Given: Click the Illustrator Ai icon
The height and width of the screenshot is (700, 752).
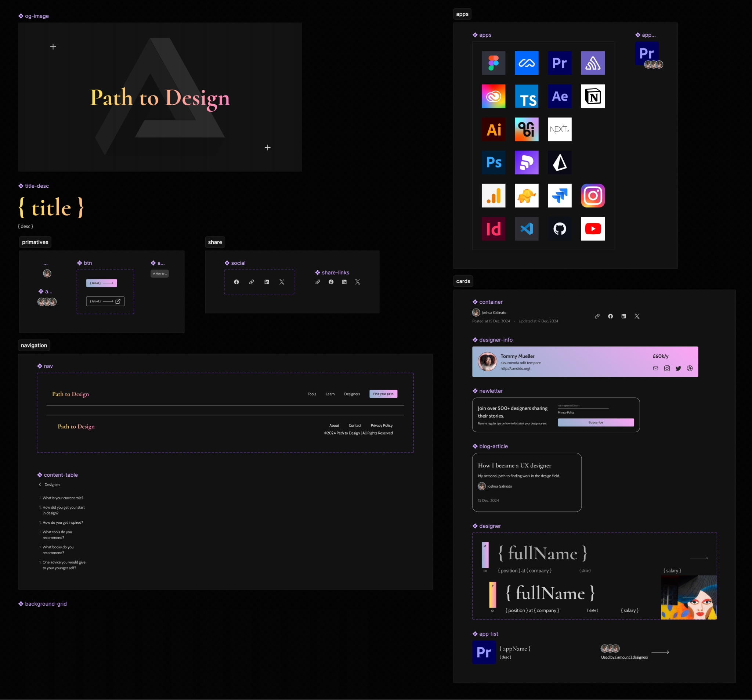Looking at the screenshot, I should [x=493, y=129].
